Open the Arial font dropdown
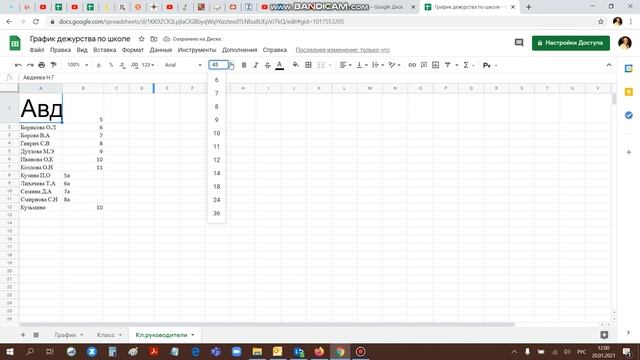The width and height of the screenshot is (640, 360). [x=183, y=65]
